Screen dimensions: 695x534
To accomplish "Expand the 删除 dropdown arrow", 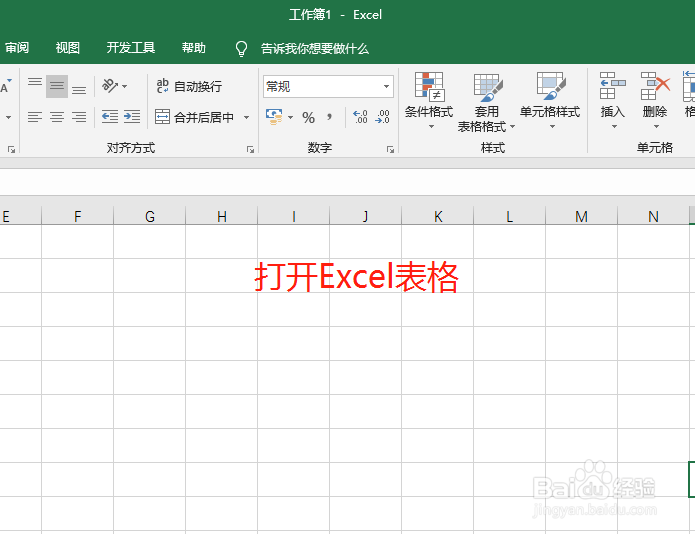I will (656, 127).
